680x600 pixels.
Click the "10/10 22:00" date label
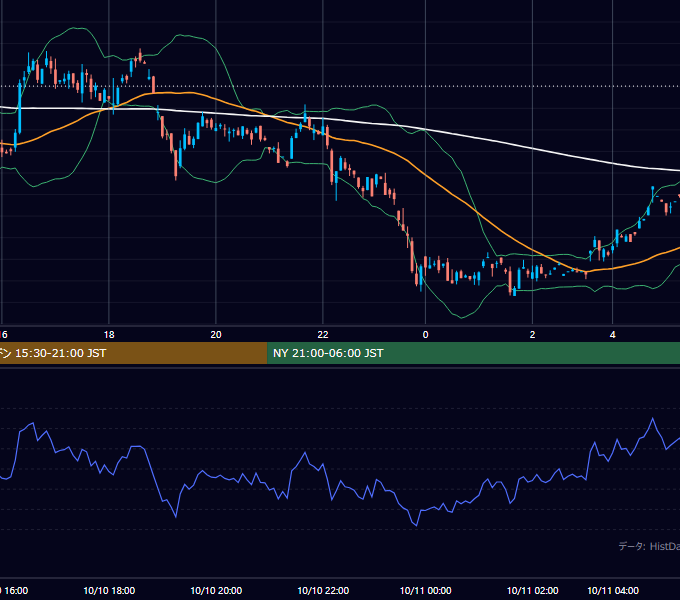point(323,590)
